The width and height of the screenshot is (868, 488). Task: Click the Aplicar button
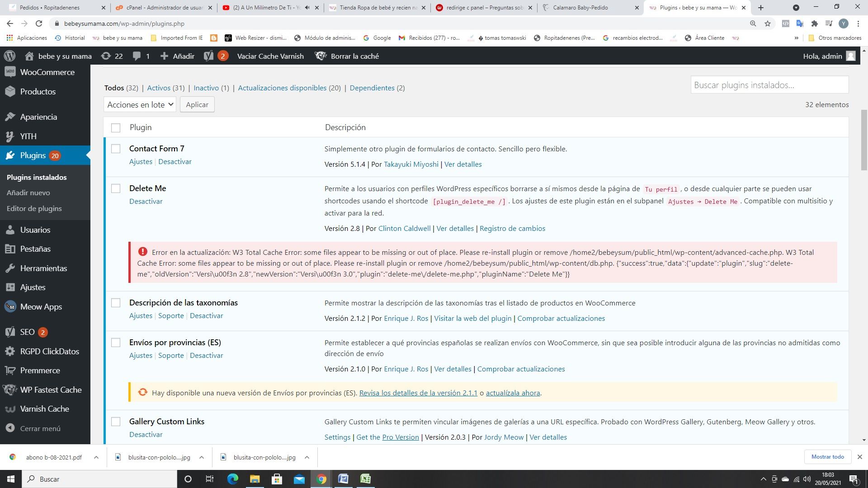197,105
